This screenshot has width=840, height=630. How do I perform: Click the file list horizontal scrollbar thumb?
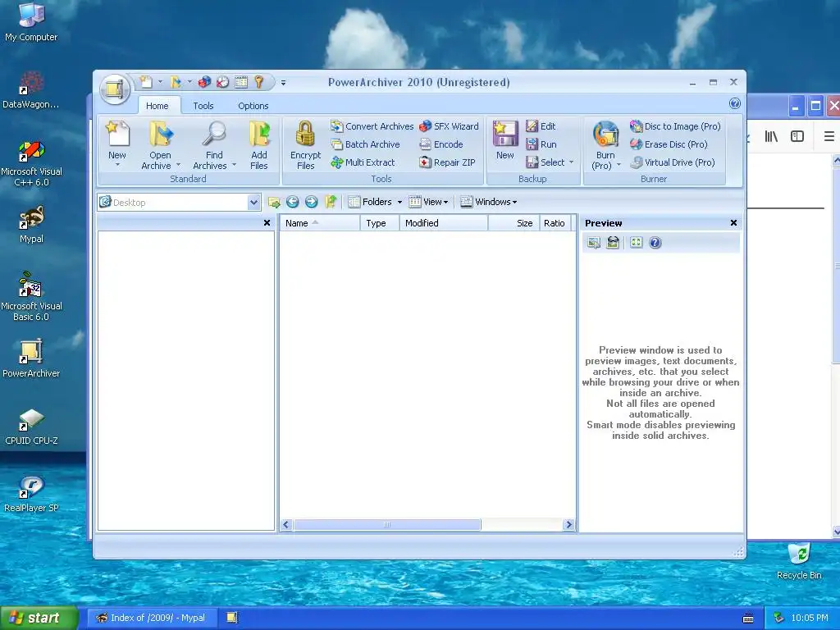coord(387,524)
